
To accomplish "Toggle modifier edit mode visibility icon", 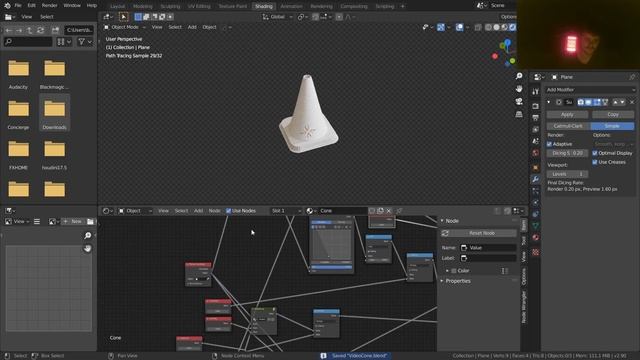I will [x=597, y=102].
